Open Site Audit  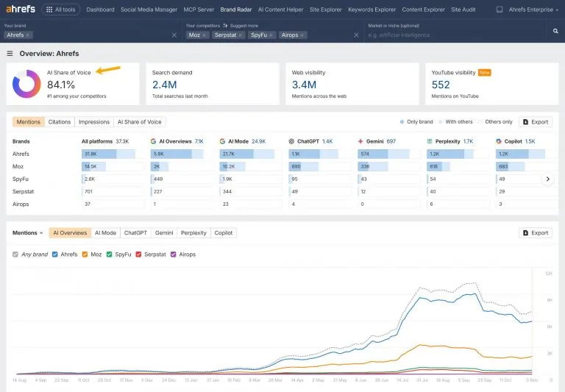pyautogui.click(x=463, y=10)
